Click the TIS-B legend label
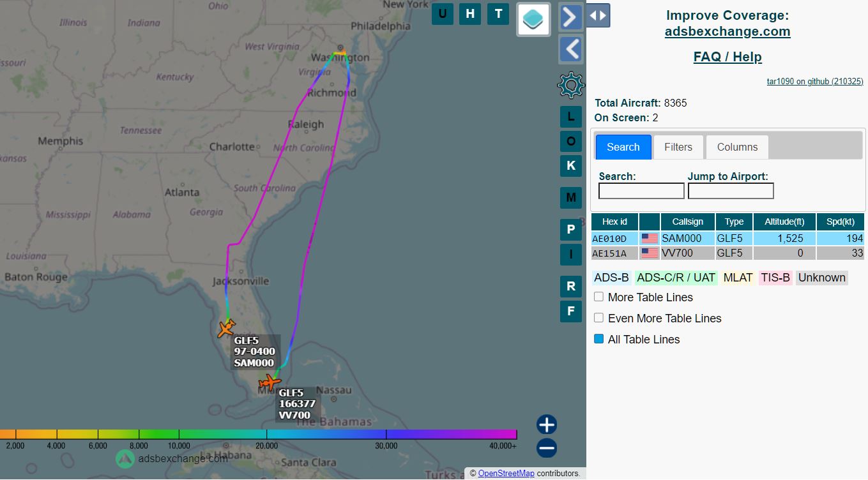Image resolution: width=868 pixels, height=480 pixels. [775, 278]
